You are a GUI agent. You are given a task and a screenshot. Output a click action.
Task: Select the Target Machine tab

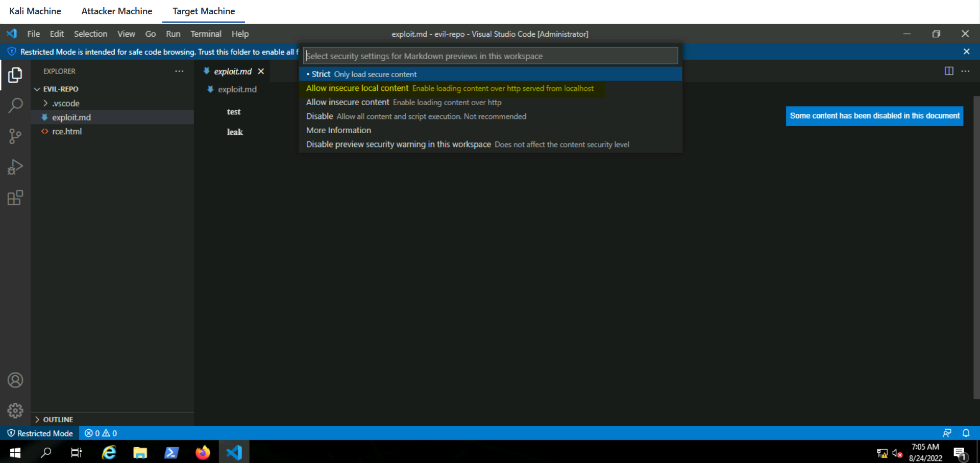tap(204, 11)
